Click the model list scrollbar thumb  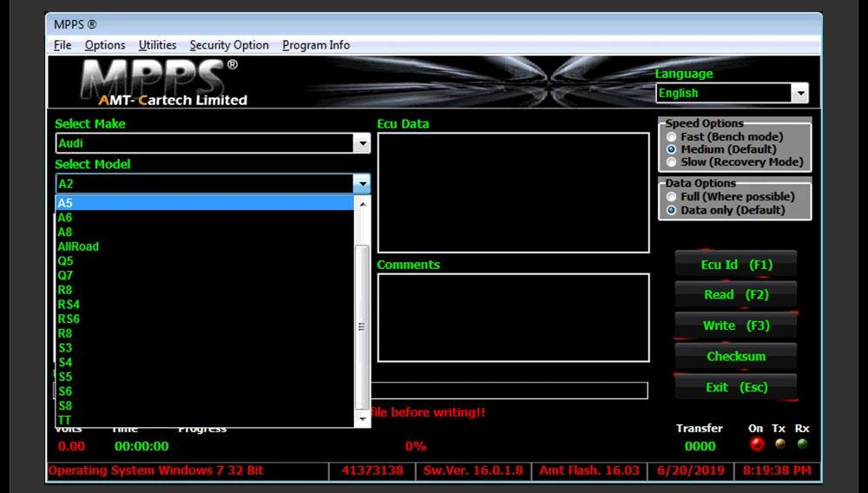click(x=362, y=326)
